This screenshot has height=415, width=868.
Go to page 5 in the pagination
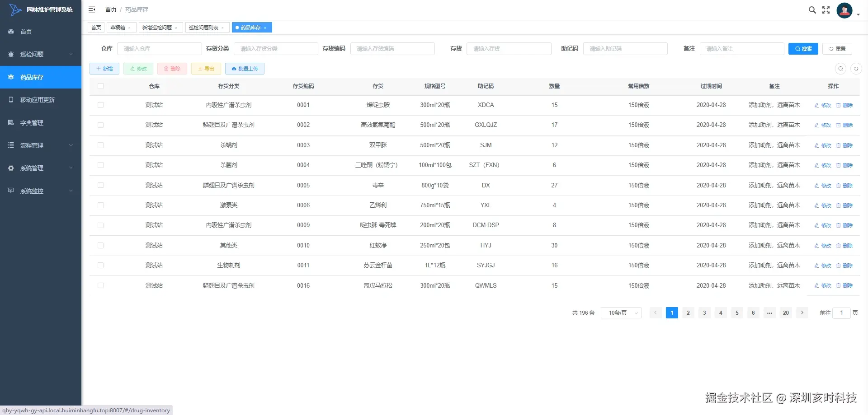737,312
